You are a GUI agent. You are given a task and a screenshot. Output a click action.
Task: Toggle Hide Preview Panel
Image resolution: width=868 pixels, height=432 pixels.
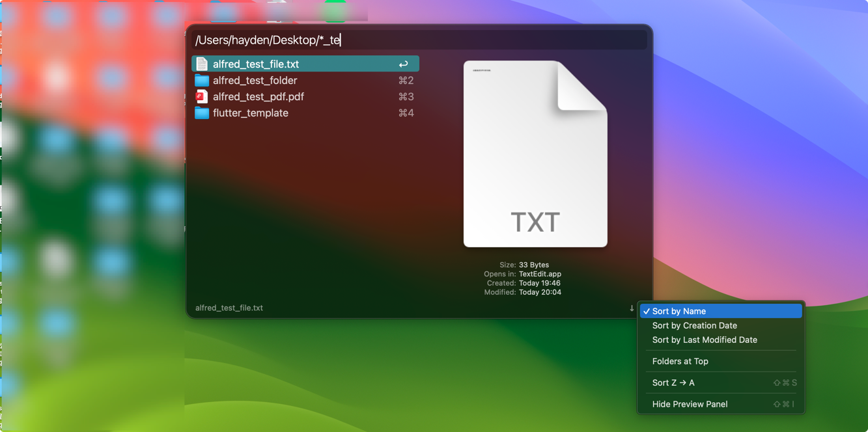click(x=690, y=404)
